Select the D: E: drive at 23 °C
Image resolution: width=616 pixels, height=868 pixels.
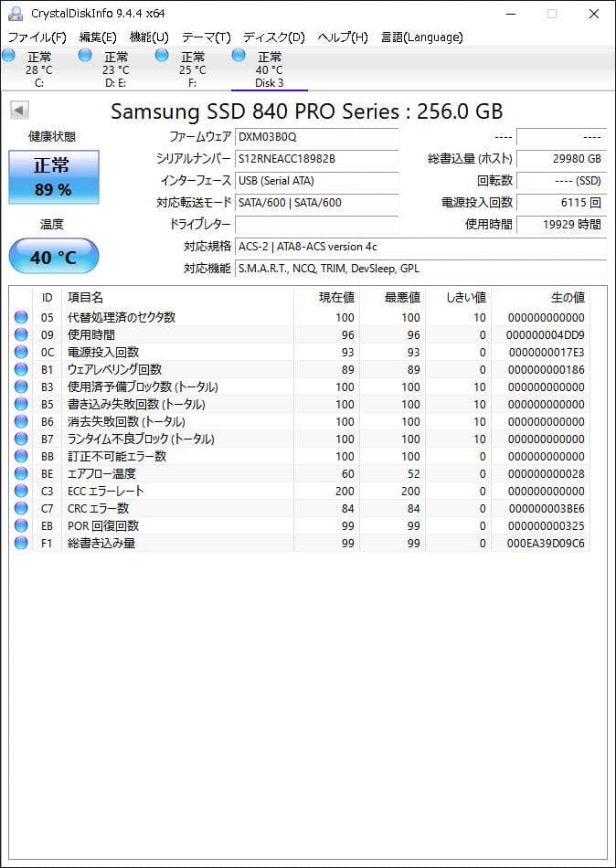coord(116,69)
